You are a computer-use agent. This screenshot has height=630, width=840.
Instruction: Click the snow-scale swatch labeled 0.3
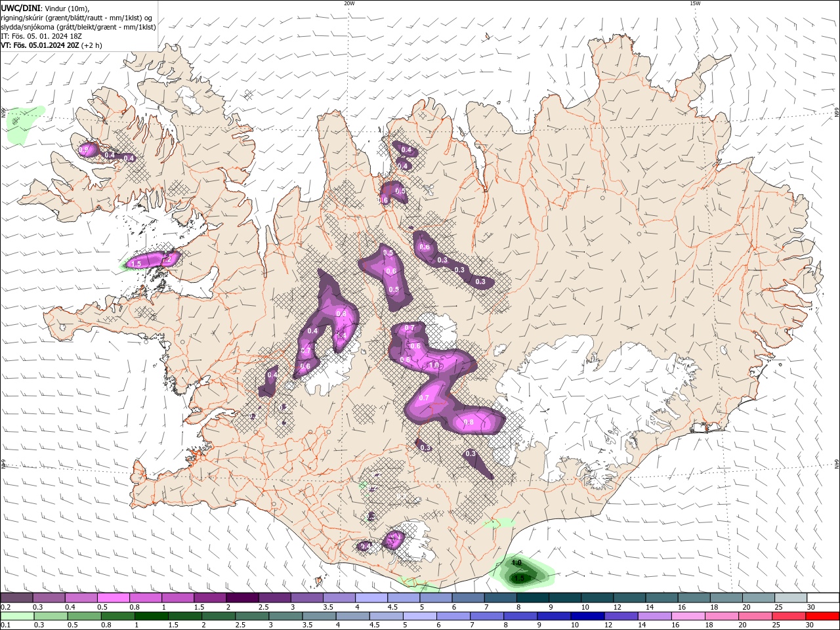pyautogui.click(x=49, y=598)
